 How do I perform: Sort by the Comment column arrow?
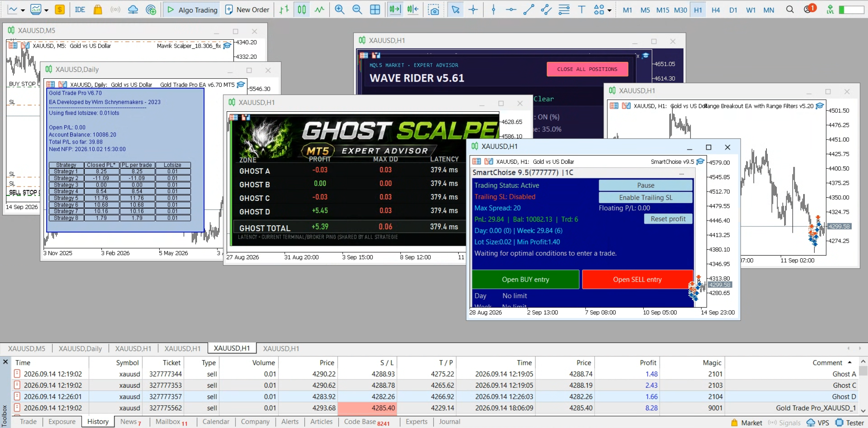849,362
